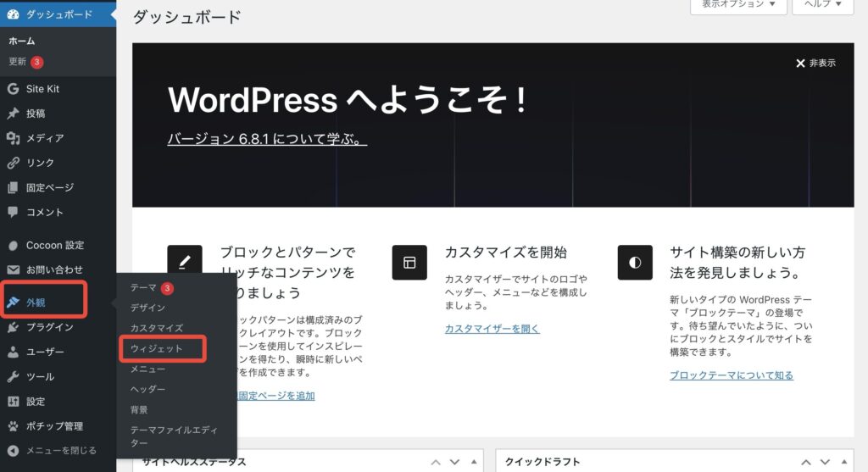The image size is (868, 472).
Task: Select メニュー in submenu
Action: [x=147, y=369]
